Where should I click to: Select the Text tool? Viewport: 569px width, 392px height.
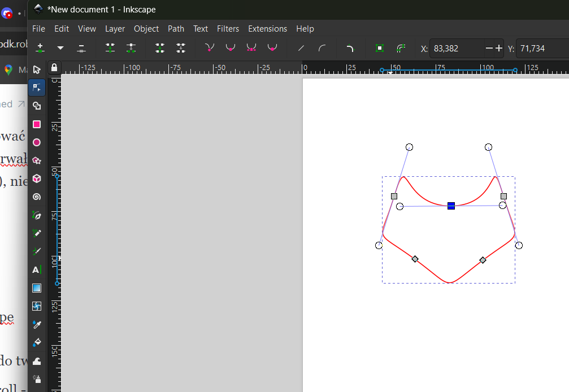(37, 270)
